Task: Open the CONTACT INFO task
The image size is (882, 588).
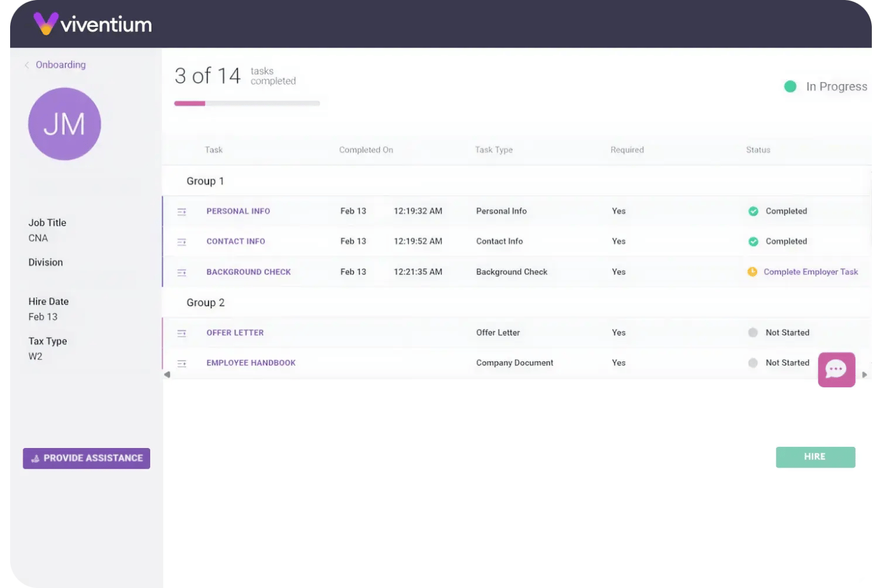Action: (x=236, y=241)
